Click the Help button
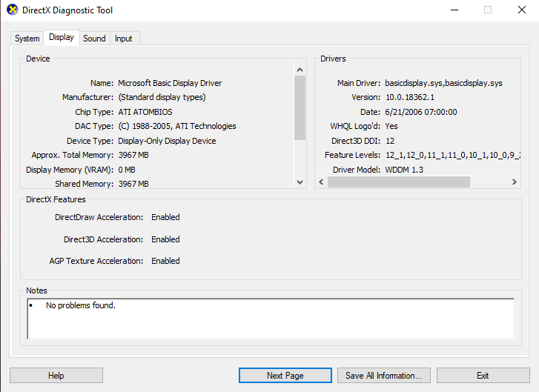 tap(56, 376)
